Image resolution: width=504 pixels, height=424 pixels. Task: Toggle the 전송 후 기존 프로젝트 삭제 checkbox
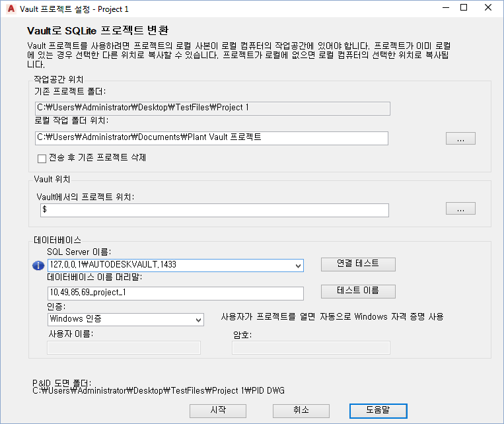coord(42,159)
